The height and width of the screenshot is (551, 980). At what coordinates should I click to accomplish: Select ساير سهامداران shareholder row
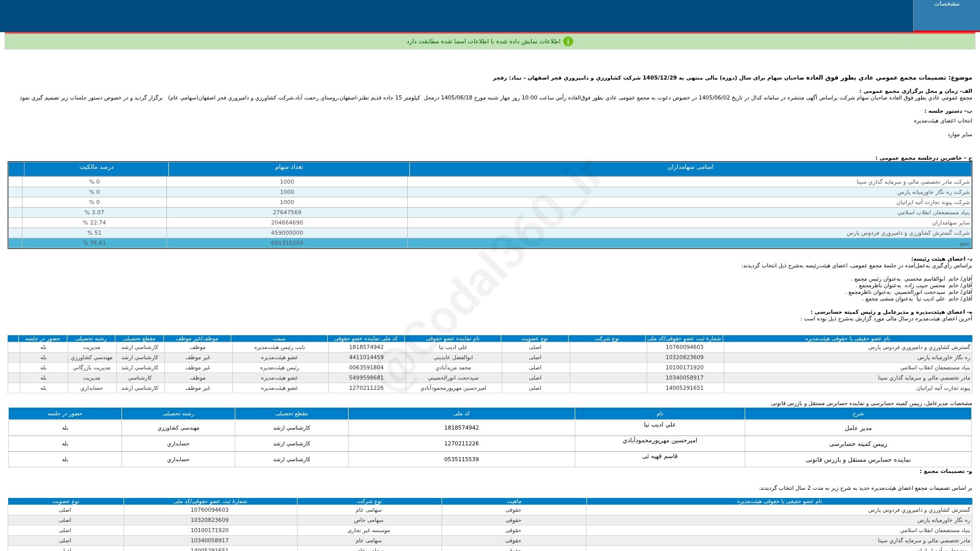489,223
